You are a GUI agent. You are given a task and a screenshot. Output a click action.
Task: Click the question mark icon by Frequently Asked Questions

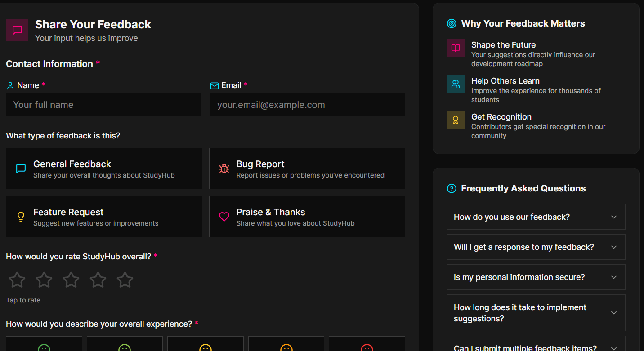click(452, 188)
